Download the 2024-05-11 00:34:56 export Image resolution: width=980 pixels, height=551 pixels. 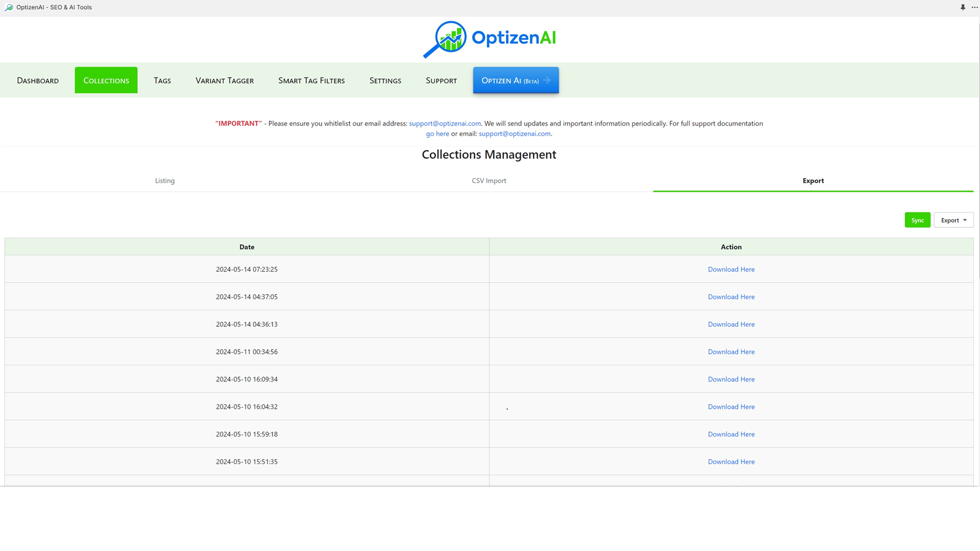pyautogui.click(x=731, y=352)
